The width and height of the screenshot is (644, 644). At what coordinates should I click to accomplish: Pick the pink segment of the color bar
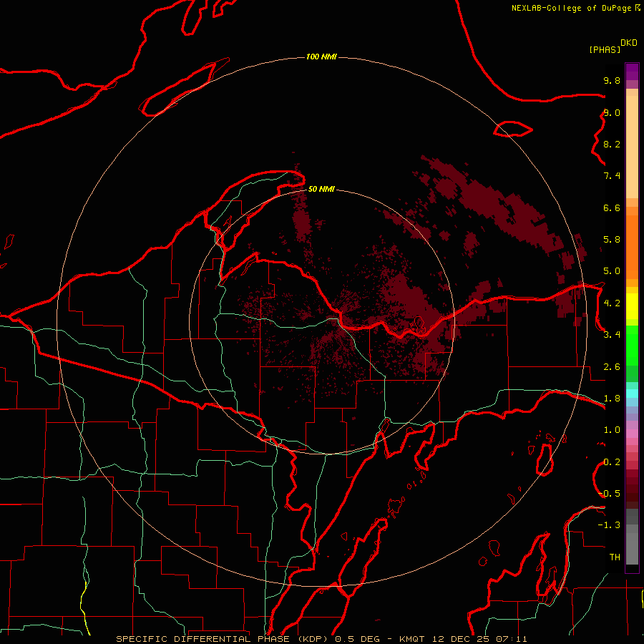click(x=632, y=434)
